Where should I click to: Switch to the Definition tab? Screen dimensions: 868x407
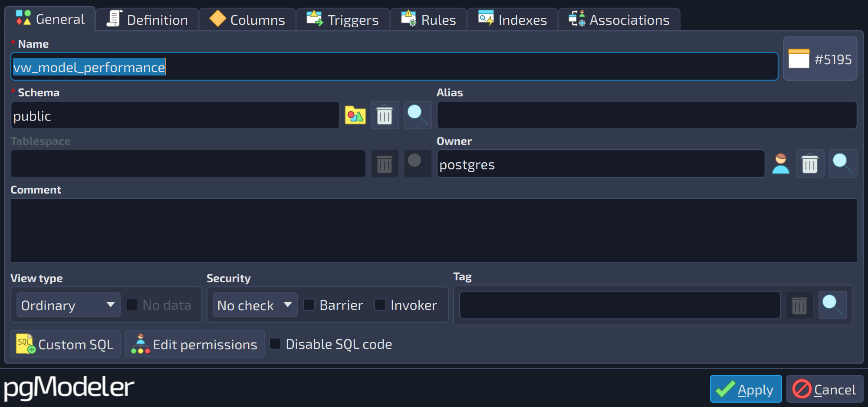[147, 20]
